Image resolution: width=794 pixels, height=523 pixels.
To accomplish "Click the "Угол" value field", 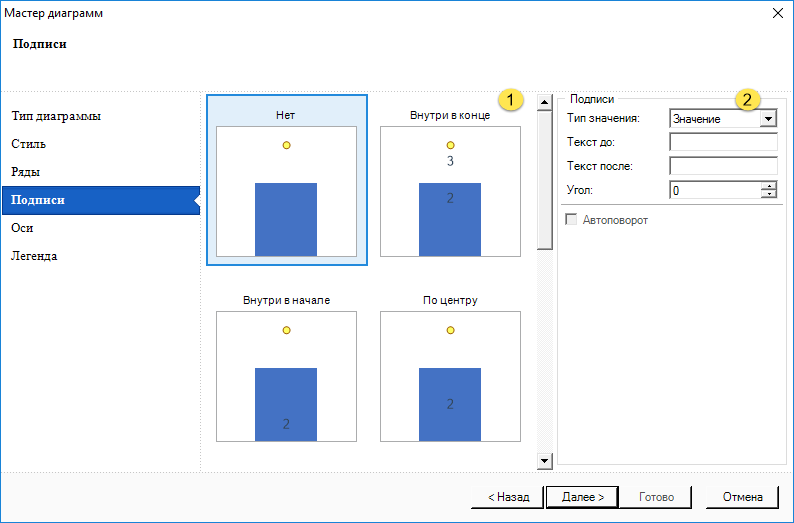I will 715,190.
